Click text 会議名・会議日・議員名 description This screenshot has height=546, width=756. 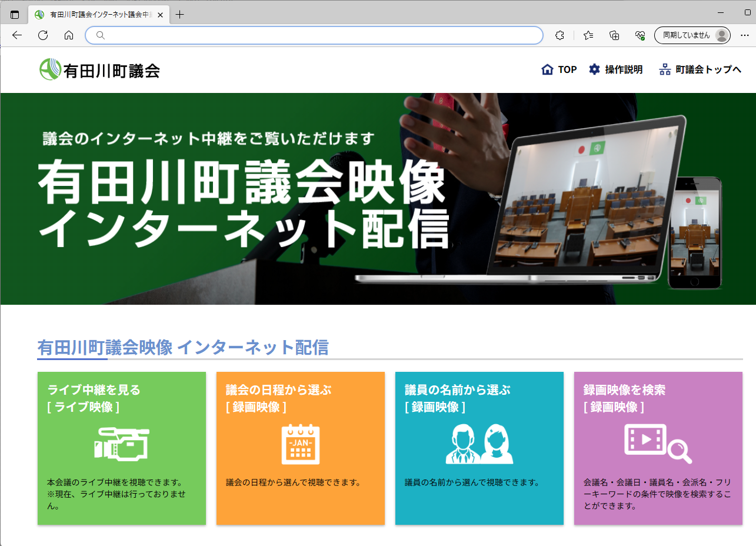658,494
